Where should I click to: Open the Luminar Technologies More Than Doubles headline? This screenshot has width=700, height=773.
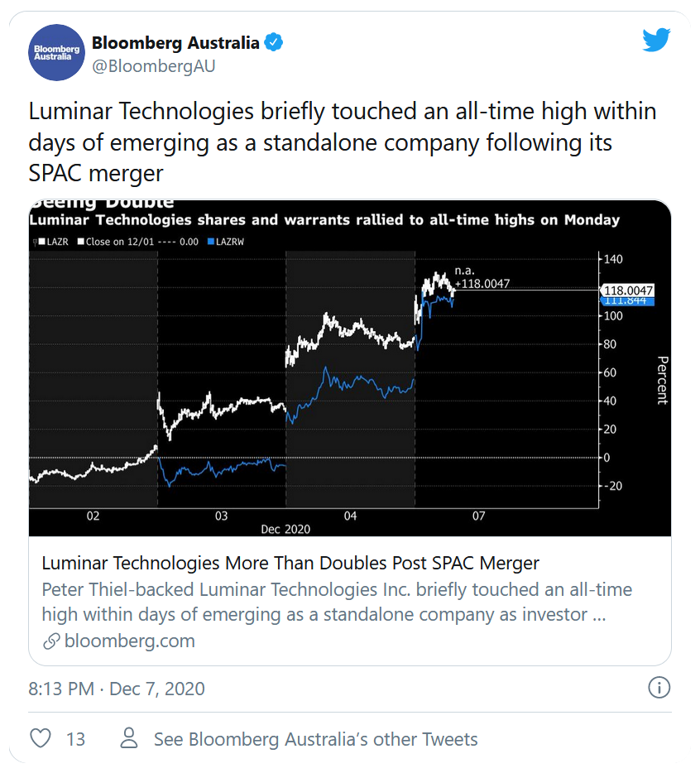tap(290, 563)
